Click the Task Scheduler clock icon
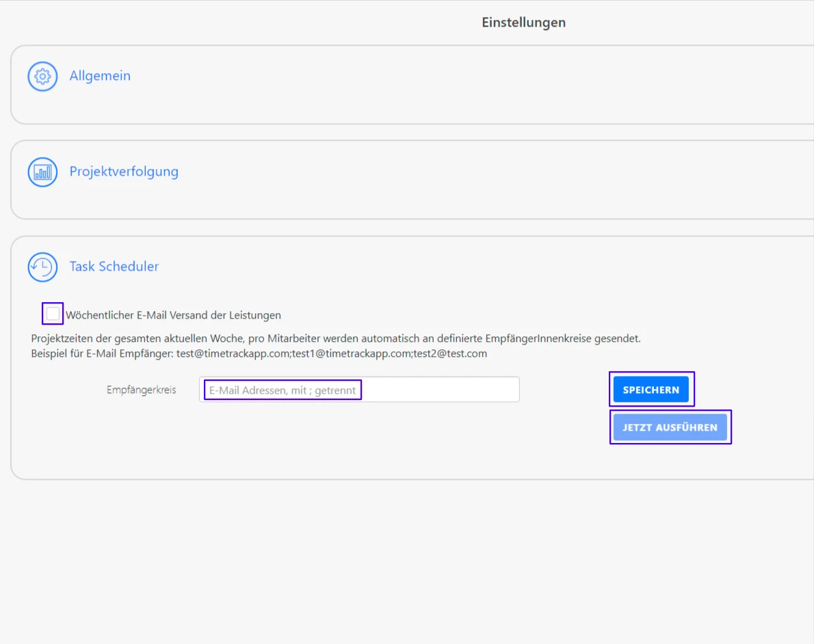This screenshot has height=644, width=814. (x=42, y=267)
